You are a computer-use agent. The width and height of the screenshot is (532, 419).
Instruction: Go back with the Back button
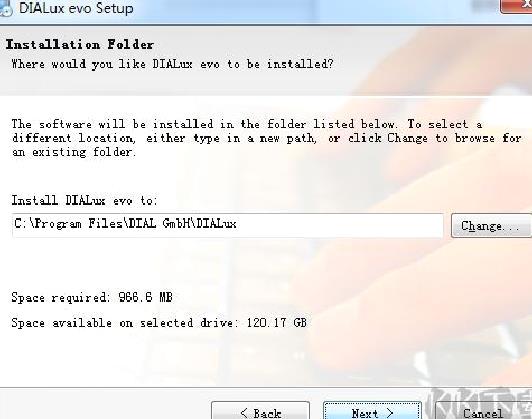pyautogui.click(x=261, y=411)
